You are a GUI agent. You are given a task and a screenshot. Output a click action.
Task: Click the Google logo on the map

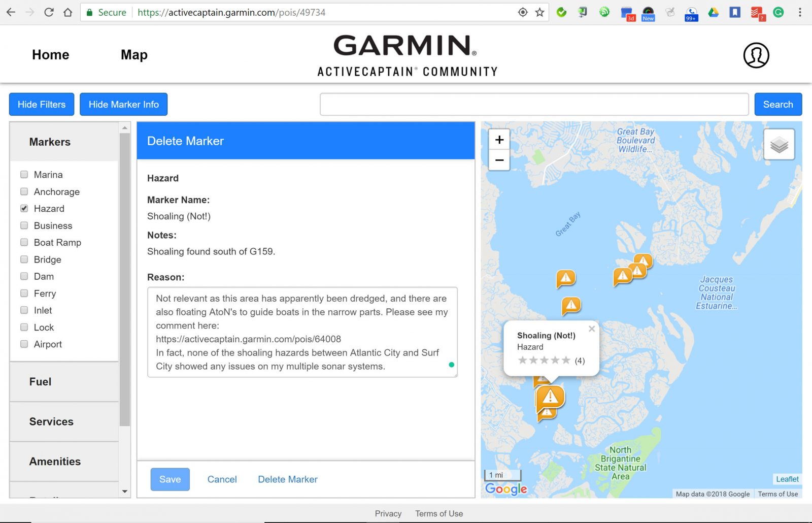pos(505,488)
